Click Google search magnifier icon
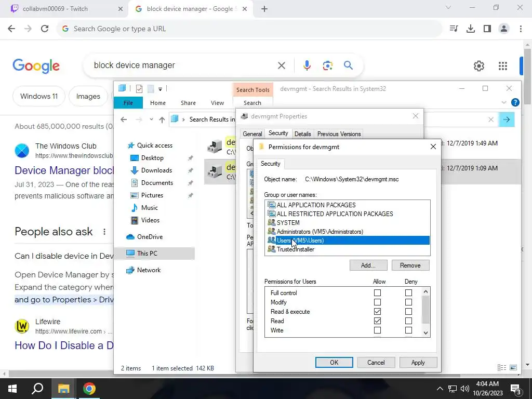The height and width of the screenshot is (399, 532). pyautogui.click(x=348, y=65)
